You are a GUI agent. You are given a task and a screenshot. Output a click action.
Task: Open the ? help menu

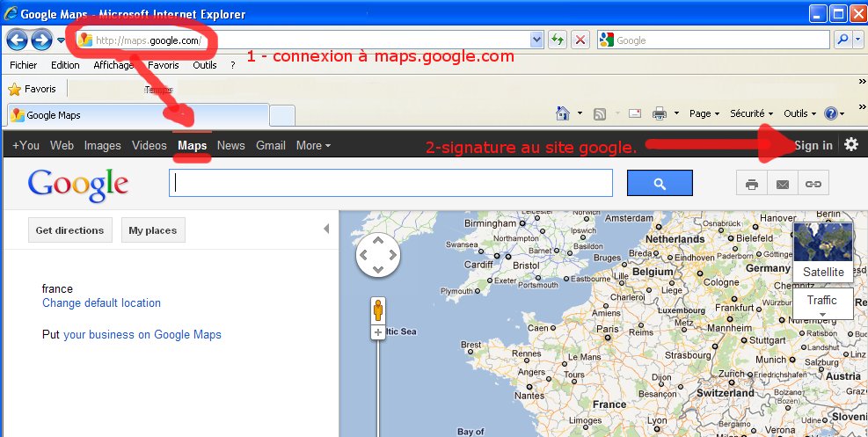232,65
